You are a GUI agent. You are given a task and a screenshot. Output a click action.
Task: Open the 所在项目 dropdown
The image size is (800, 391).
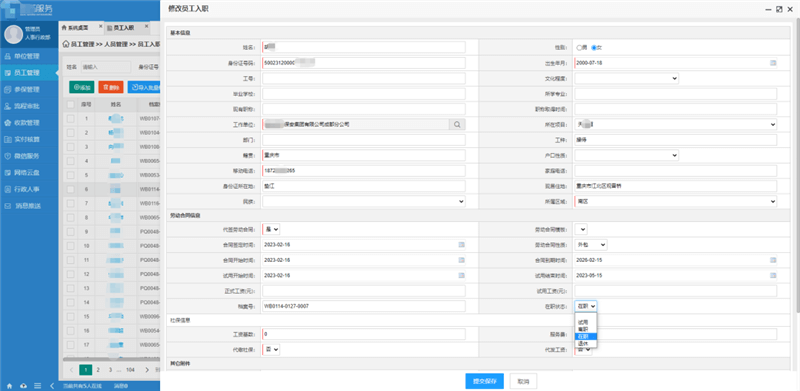click(676, 124)
